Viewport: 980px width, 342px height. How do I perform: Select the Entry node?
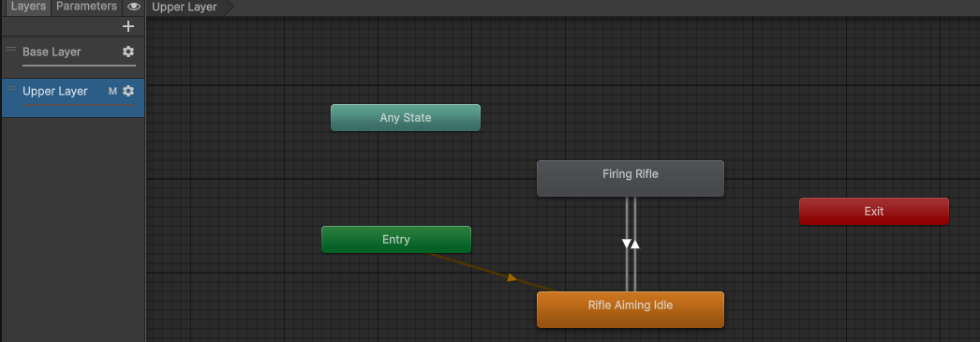(396, 240)
